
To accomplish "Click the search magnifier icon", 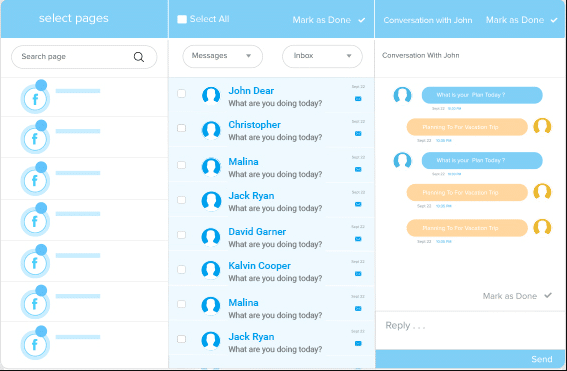I will 139,57.
